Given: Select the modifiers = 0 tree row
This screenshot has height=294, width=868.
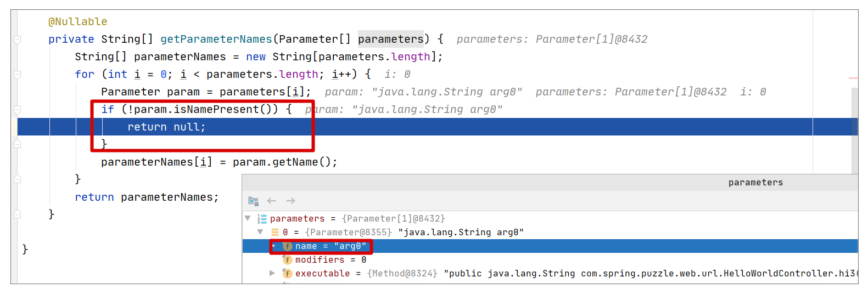Looking at the screenshot, I should click(x=550, y=260).
